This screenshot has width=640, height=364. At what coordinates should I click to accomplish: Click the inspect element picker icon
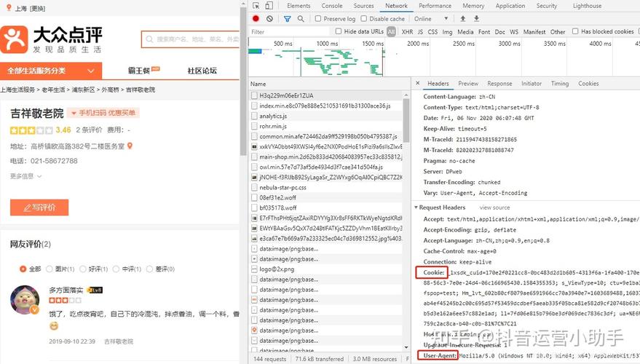[256, 6]
